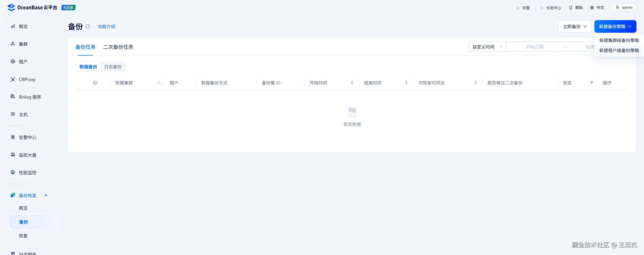Click the refresh icon beside 备份 title
Viewport: 644px width, 255px height.
(88, 26)
